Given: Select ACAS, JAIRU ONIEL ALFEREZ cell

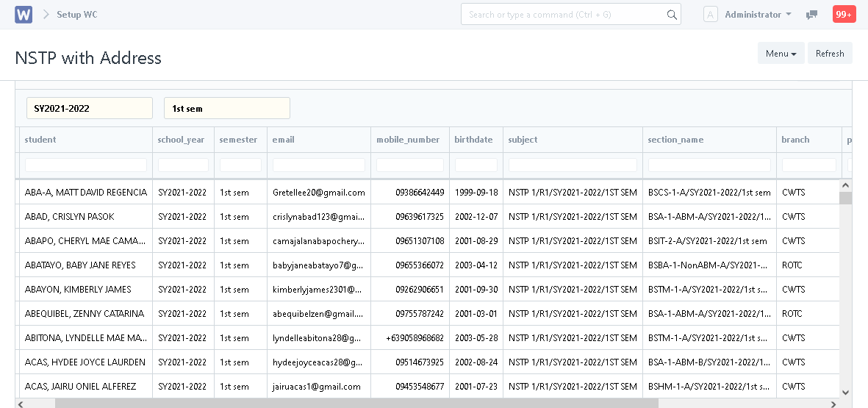Looking at the screenshot, I should (86, 387).
